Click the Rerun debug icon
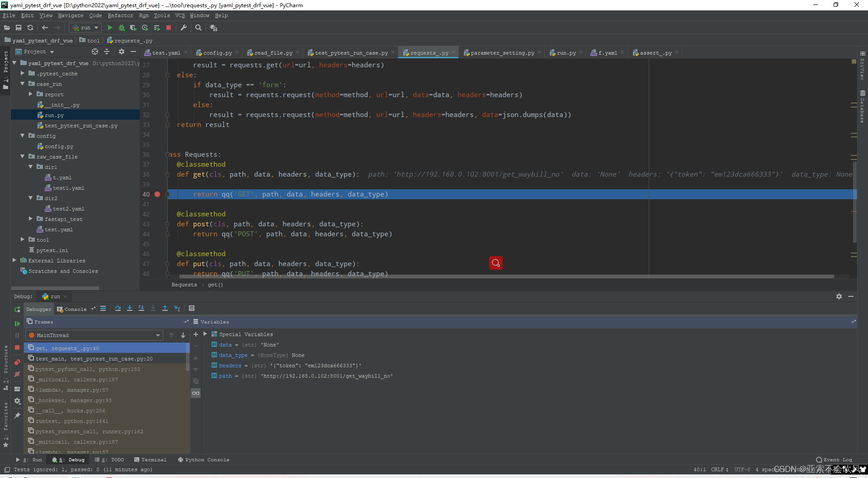The image size is (868, 478). (17, 309)
